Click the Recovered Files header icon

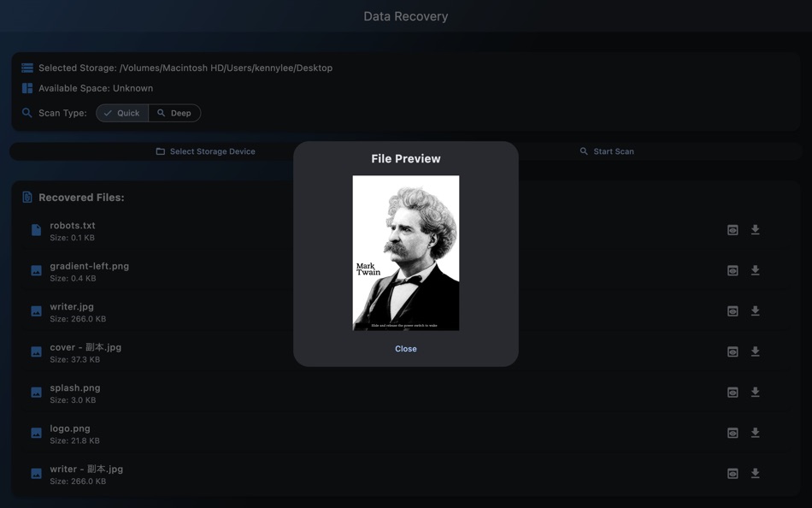click(27, 197)
